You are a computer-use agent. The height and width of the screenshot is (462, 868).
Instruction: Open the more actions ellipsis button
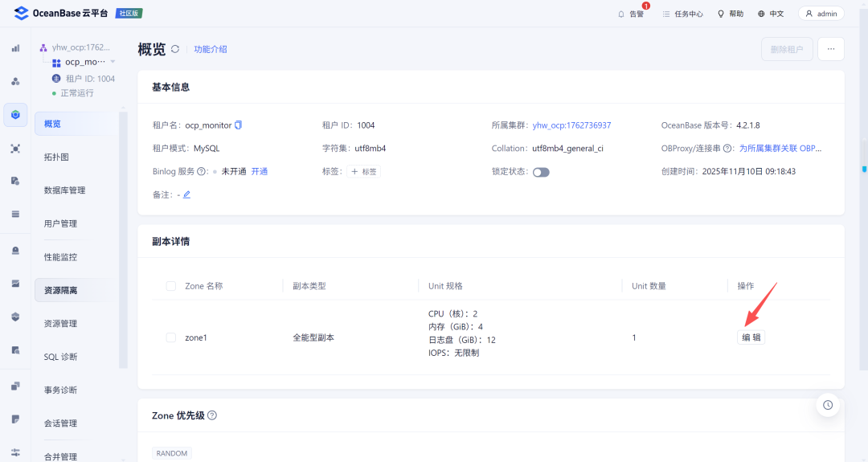(x=831, y=49)
